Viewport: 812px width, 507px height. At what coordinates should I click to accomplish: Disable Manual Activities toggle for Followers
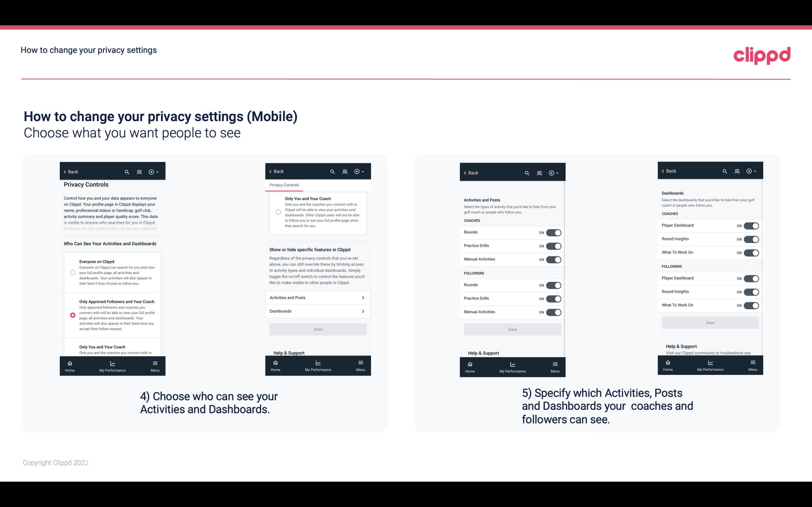pyautogui.click(x=554, y=311)
